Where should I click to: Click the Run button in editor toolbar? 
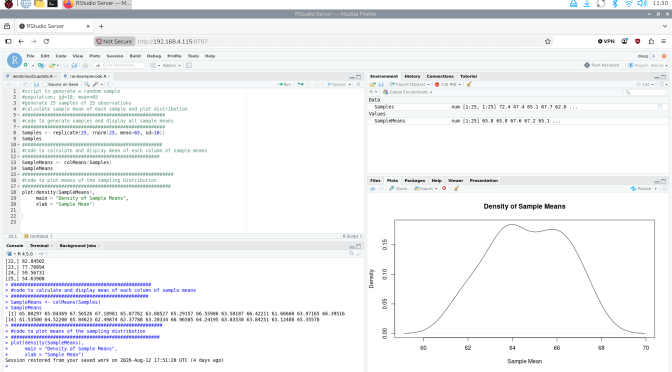(x=285, y=84)
